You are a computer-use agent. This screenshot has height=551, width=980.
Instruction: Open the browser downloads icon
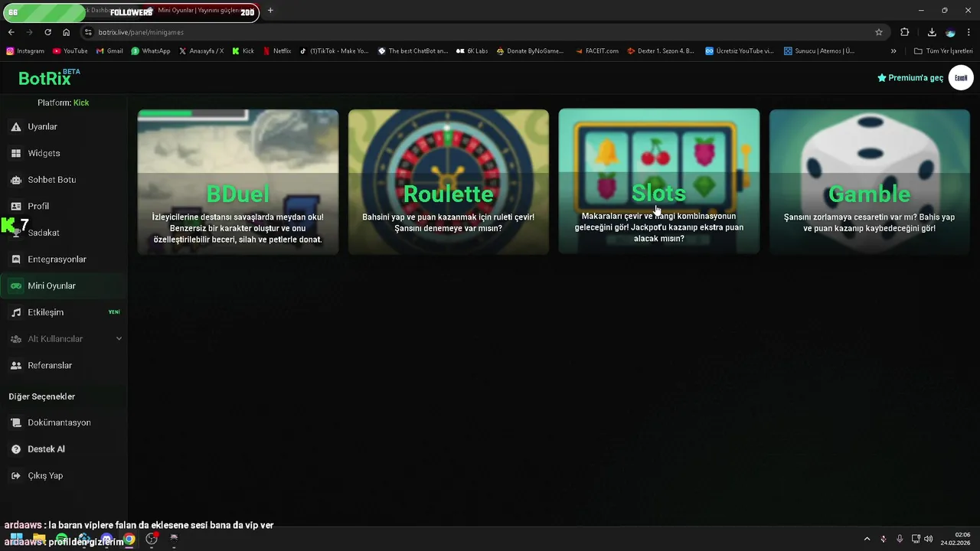[932, 32]
